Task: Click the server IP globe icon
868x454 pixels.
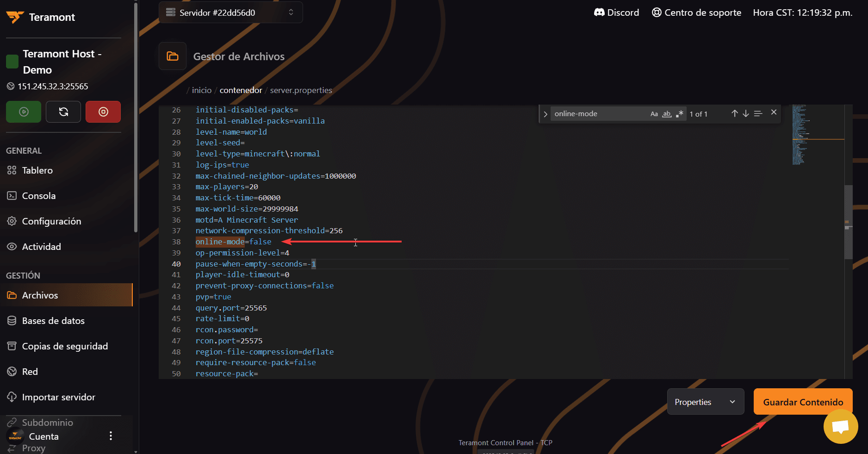Action: pos(11,87)
